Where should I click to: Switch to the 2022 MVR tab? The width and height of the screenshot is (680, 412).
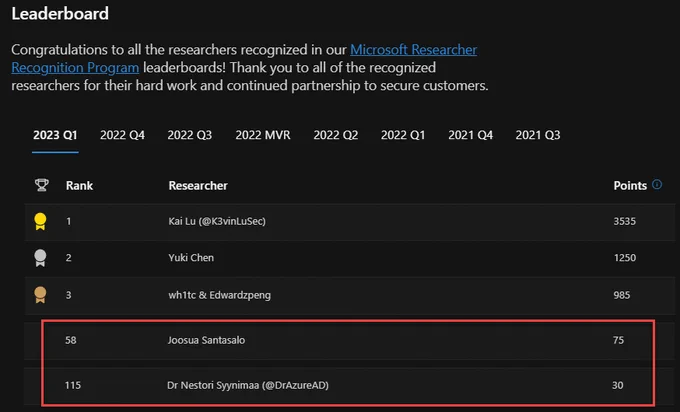(x=263, y=135)
